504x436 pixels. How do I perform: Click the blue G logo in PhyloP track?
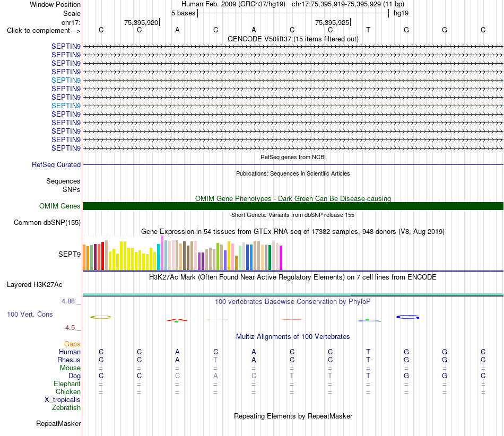pyautogui.click(x=408, y=317)
